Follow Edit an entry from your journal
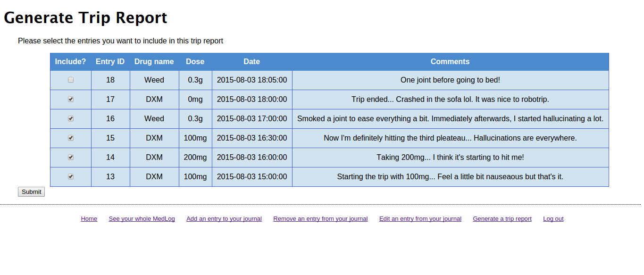This screenshot has width=644, height=275. [x=420, y=219]
